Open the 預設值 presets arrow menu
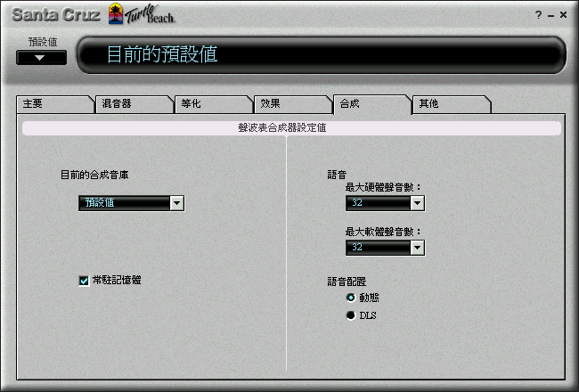This screenshot has height=392, width=579. click(41, 58)
